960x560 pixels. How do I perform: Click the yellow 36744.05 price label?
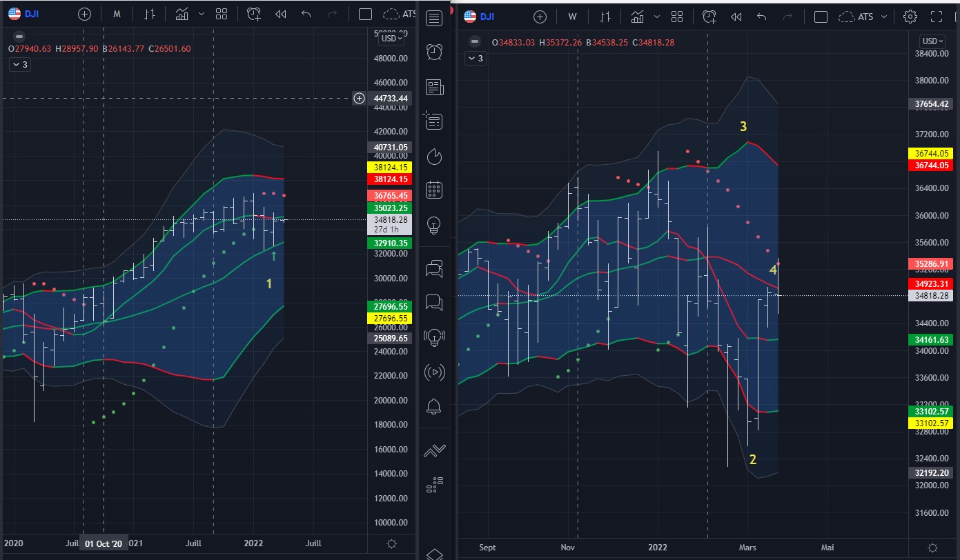pyautogui.click(x=932, y=153)
